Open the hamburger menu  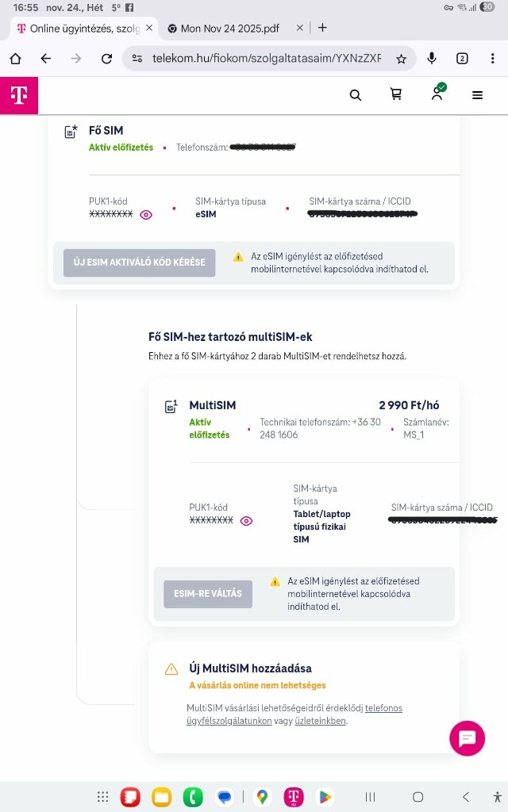coord(477,95)
